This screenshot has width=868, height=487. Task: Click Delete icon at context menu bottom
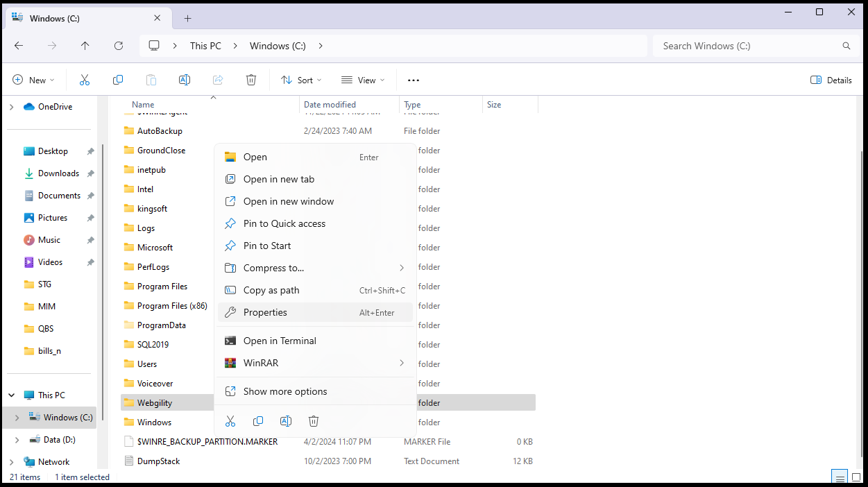coord(314,421)
